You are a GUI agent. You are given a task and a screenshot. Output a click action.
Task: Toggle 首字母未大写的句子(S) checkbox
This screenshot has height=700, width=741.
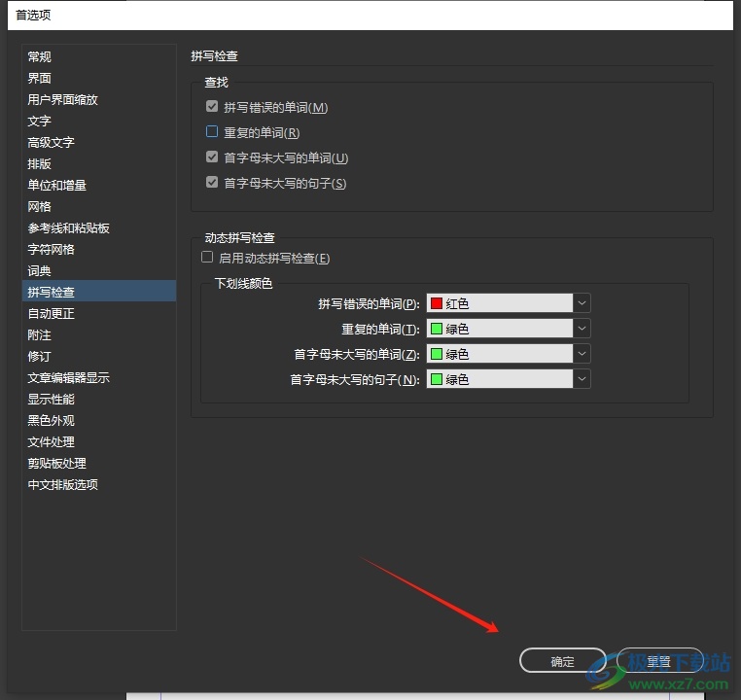212,182
